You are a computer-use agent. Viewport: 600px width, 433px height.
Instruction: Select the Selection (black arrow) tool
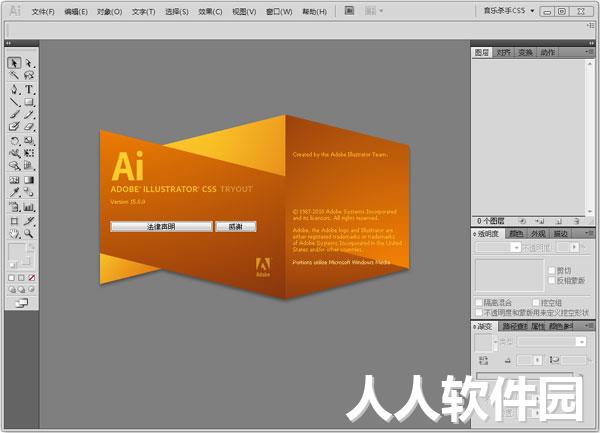[x=14, y=63]
